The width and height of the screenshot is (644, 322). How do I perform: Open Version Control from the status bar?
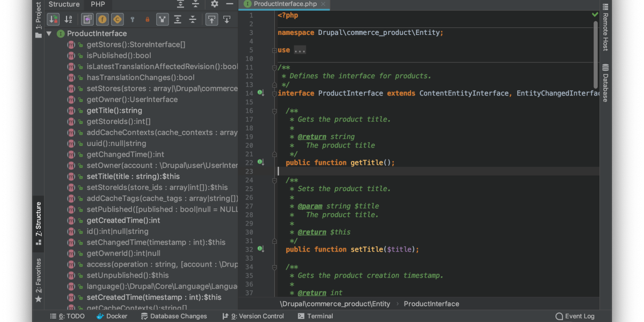click(253, 316)
